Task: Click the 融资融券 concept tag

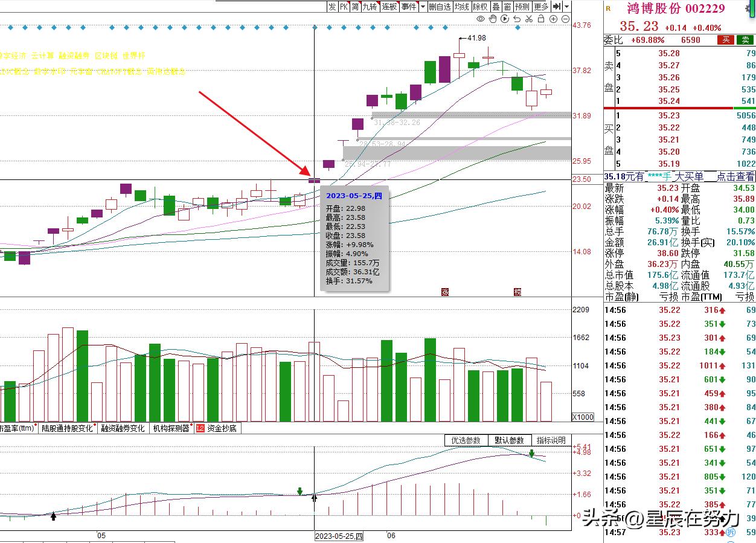Action: point(74,56)
